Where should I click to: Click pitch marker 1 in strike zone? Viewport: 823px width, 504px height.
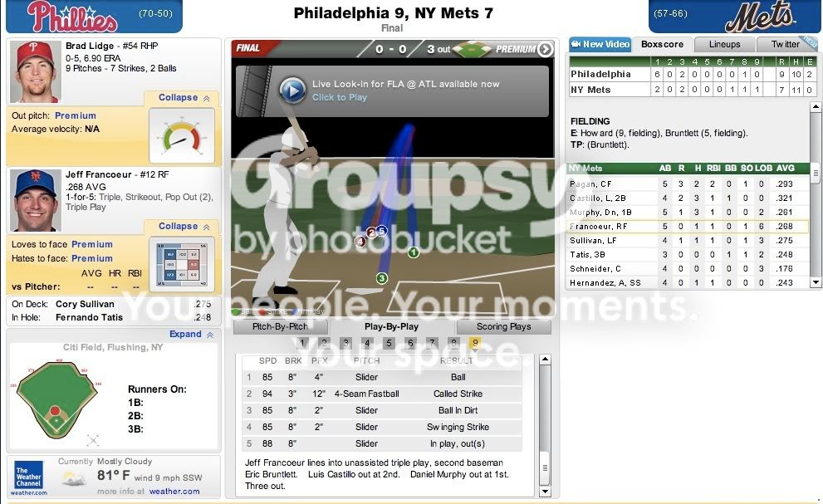click(x=414, y=252)
